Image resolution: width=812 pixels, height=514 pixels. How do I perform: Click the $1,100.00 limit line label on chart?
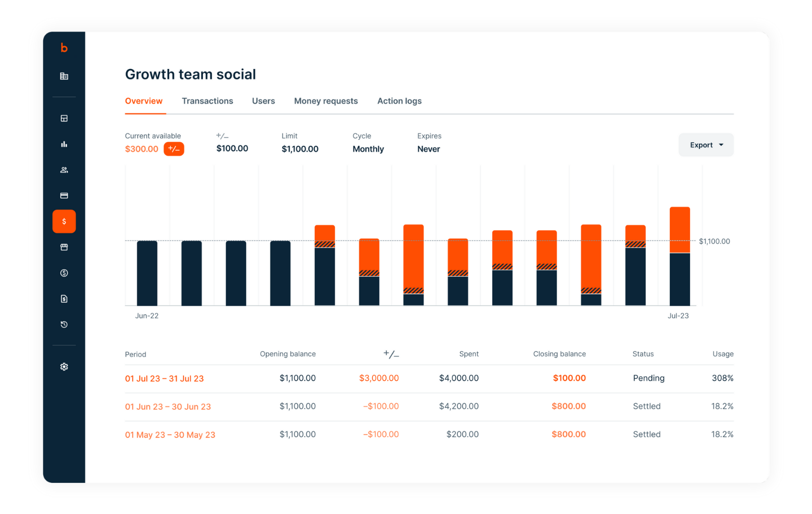click(714, 241)
